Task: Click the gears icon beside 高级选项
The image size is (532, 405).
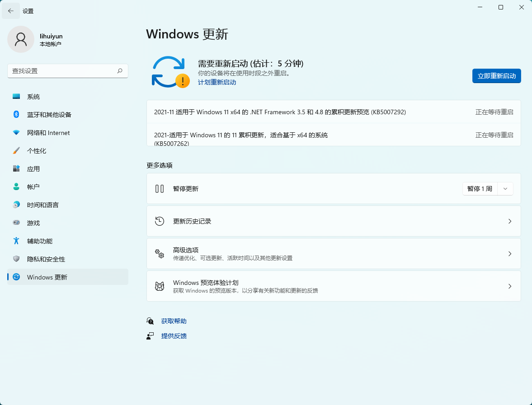Action: click(x=160, y=253)
